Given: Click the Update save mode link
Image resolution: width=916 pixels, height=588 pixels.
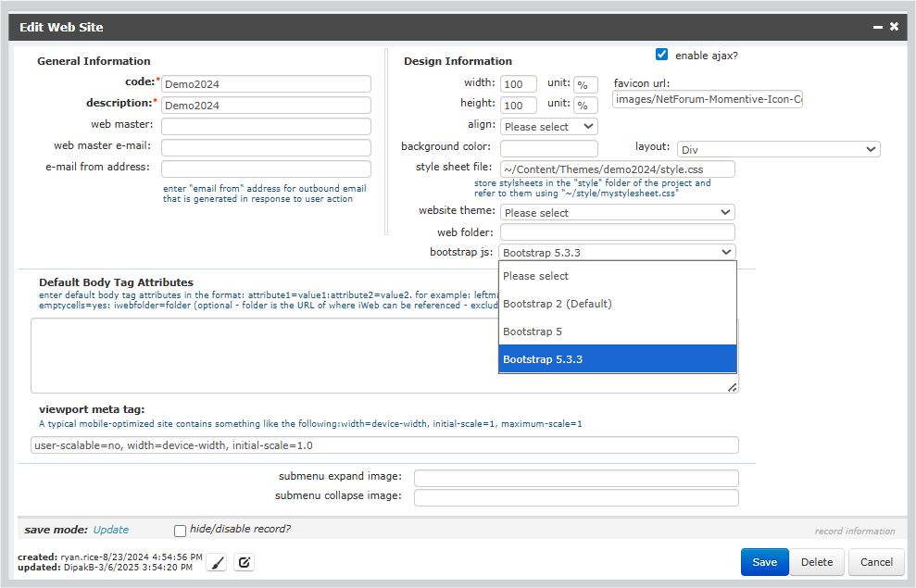Looking at the screenshot, I should pos(111,530).
